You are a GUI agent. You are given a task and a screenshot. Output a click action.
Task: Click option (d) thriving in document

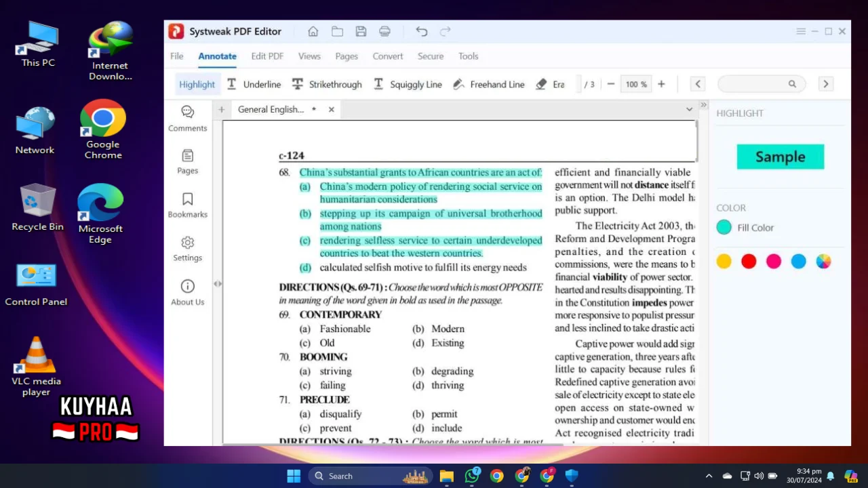tap(438, 385)
